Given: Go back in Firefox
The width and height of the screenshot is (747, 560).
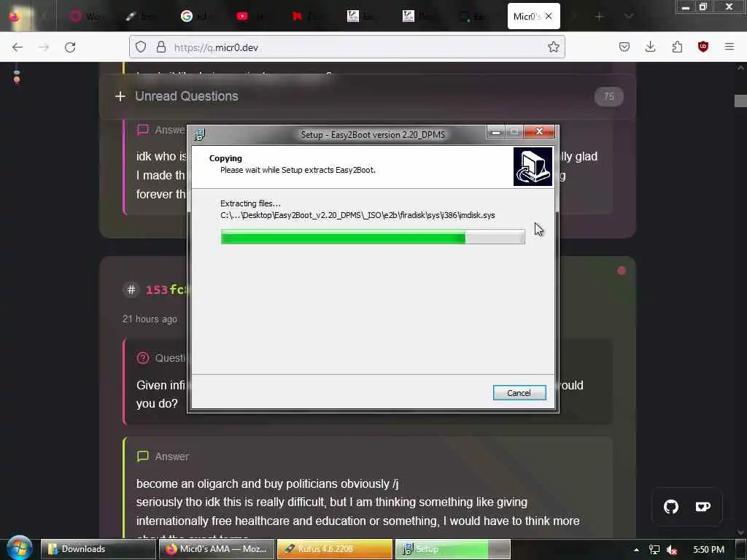Looking at the screenshot, I should (x=18, y=47).
